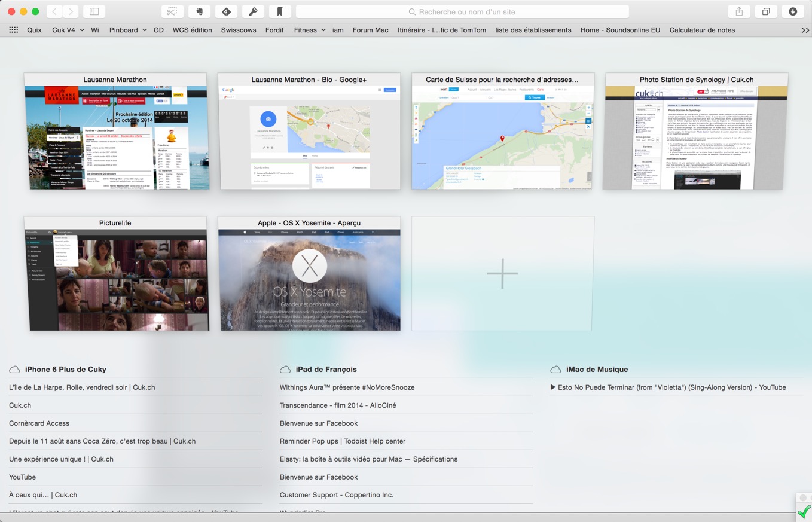Screen dimensions: 812x522
Task: Expand the Cuk V4 bookmarks folder
Action: tap(68, 30)
